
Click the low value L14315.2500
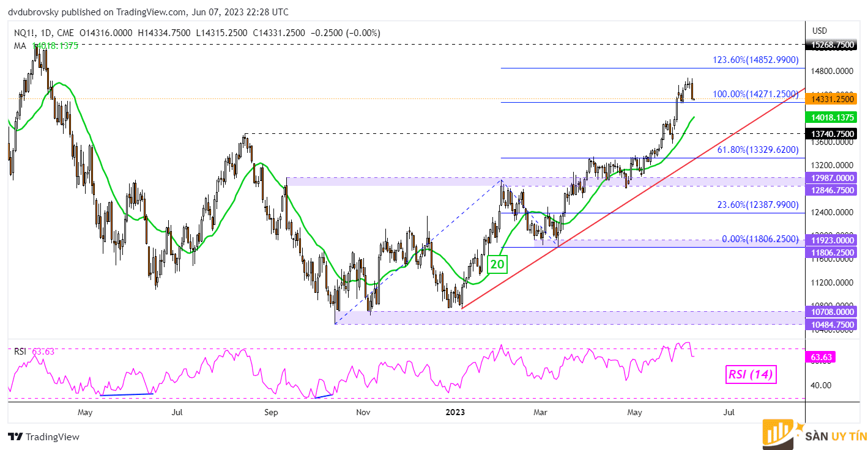(x=223, y=33)
